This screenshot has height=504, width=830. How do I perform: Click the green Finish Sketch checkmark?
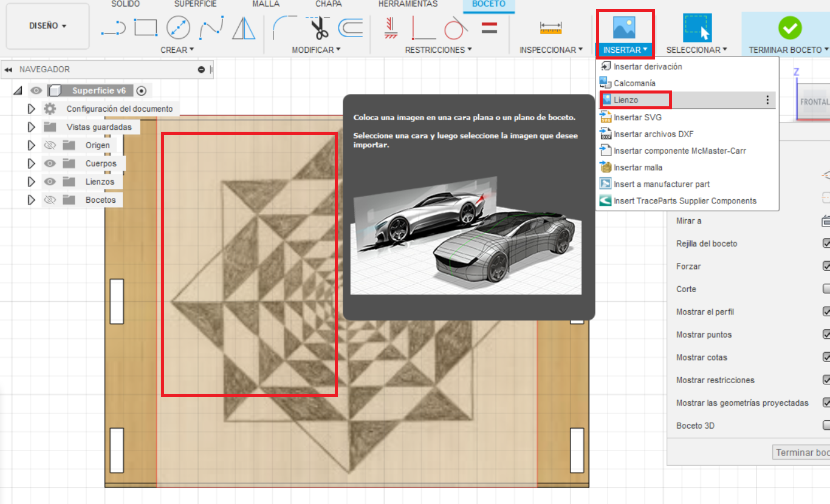click(x=790, y=27)
